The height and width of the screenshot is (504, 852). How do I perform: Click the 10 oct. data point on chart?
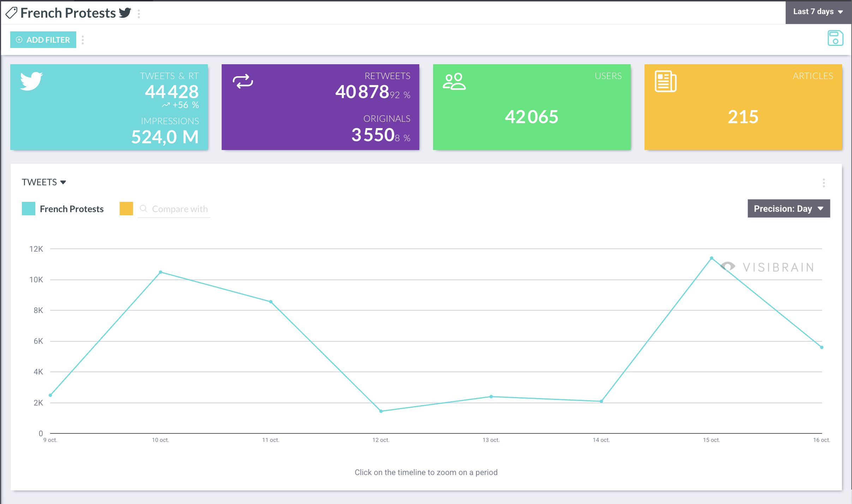[161, 272]
